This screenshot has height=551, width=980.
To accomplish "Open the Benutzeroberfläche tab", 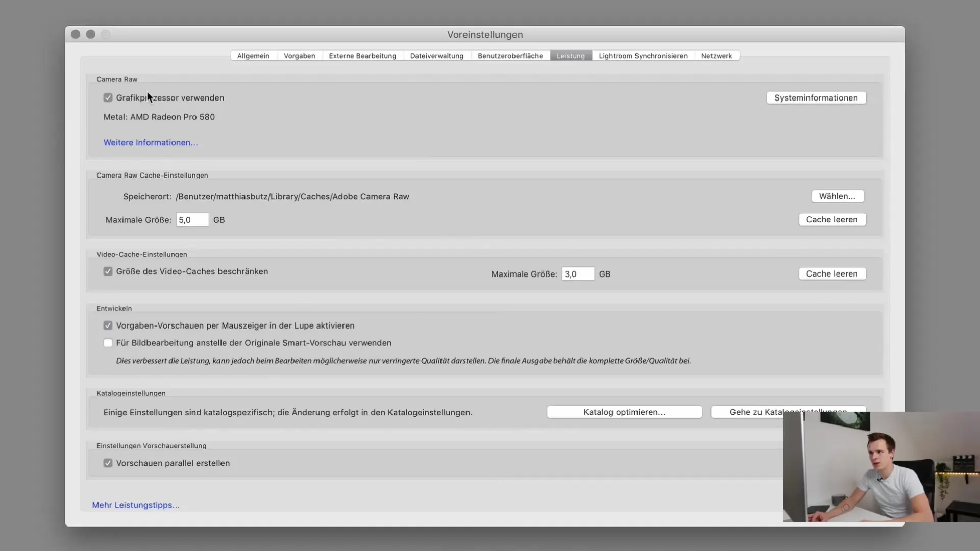I will [x=510, y=56].
